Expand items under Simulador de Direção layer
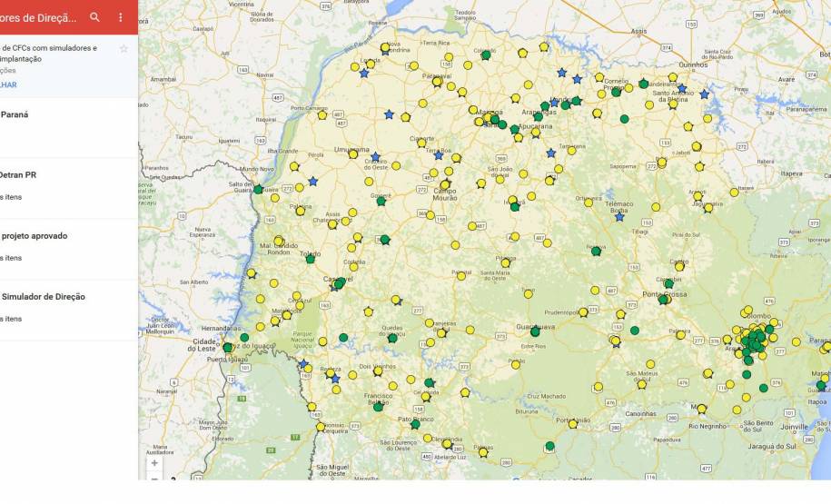 pos(9,319)
